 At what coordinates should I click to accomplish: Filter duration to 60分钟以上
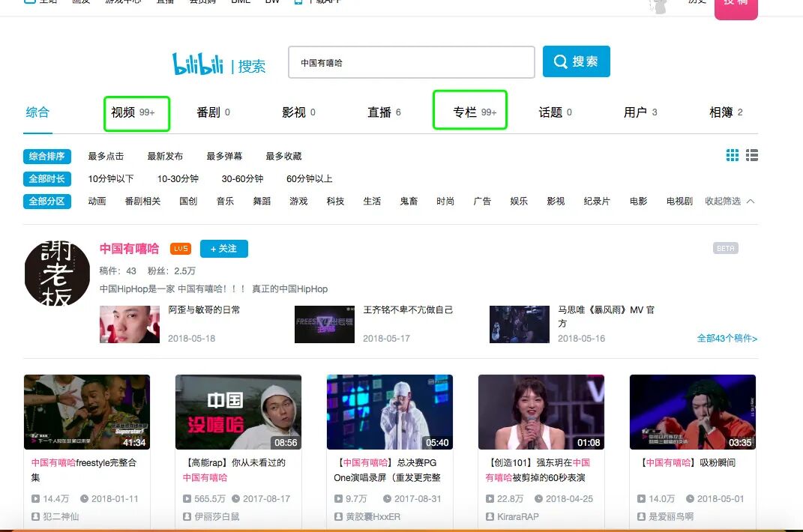pos(310,178)
